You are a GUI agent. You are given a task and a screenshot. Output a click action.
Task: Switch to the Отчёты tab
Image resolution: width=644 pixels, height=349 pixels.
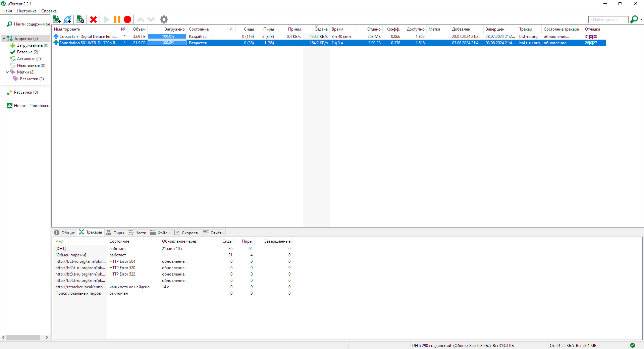click(x=214, y=233)
